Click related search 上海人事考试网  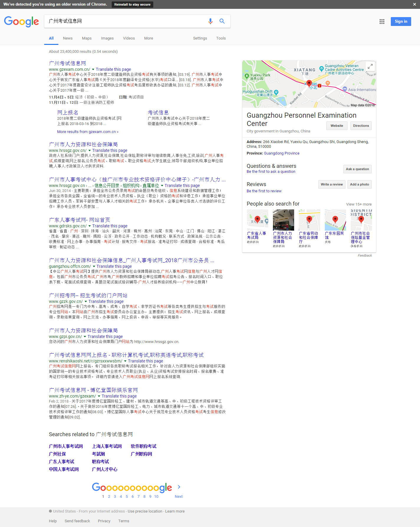(107, 446)
